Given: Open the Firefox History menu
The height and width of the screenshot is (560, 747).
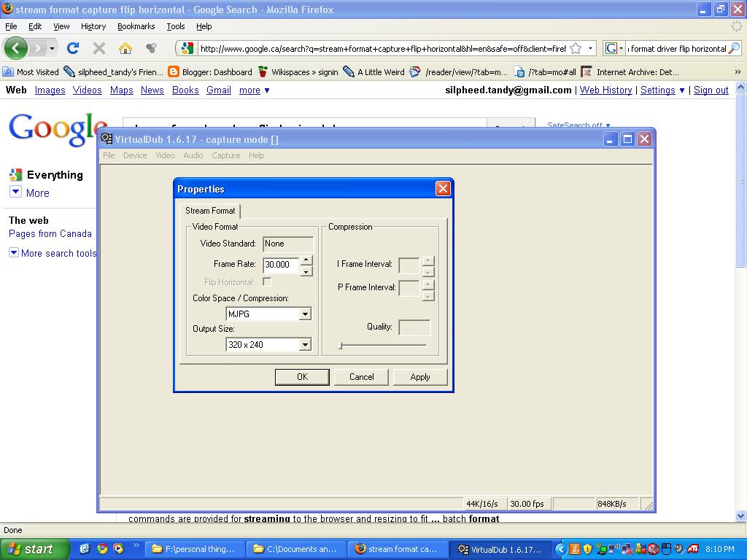Looking at the screenshot, I should (x=93, y=26).
